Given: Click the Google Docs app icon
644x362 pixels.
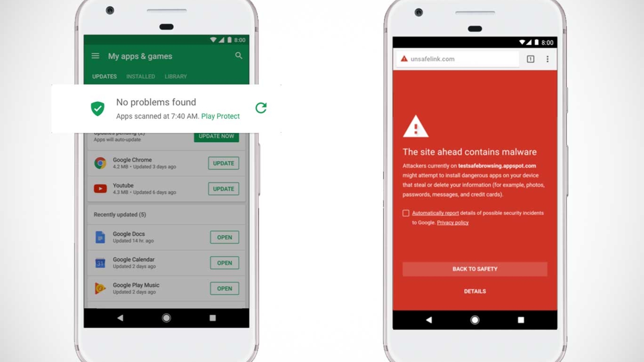Looking at the screenshot, I should [x=100, y=237].
